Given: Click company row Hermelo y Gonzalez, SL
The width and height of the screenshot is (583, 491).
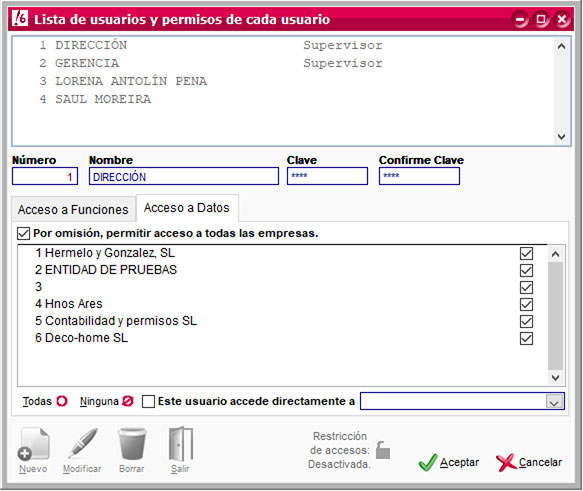Looking at the screenshot, I should coord(283,253).
